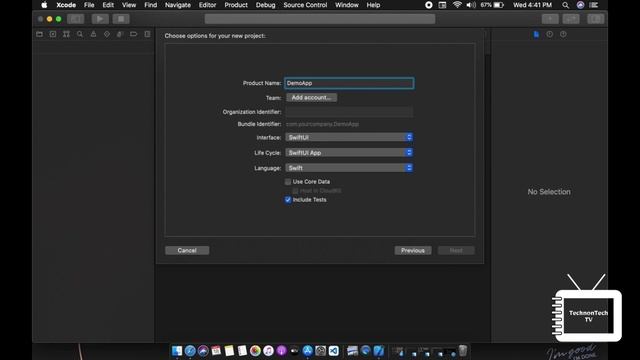Open the Life Cycle dropdown
The width and height of the screenshot is (640, 360).
pyautogui.click(x=349, y=153)
